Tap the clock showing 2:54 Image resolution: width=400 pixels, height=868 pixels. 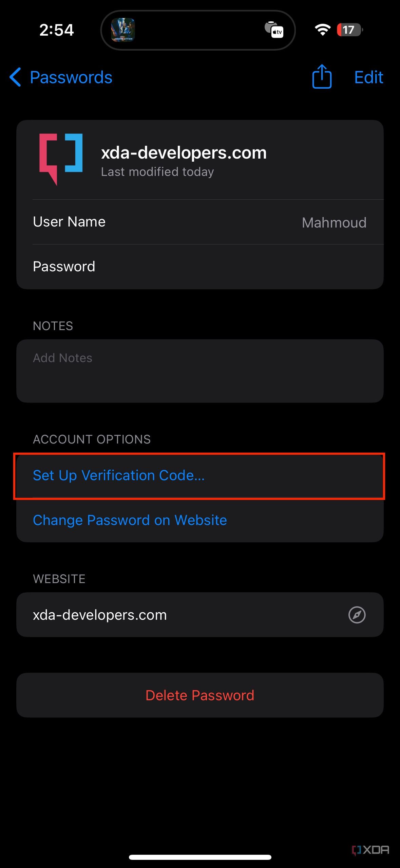[x=56, y=30]
